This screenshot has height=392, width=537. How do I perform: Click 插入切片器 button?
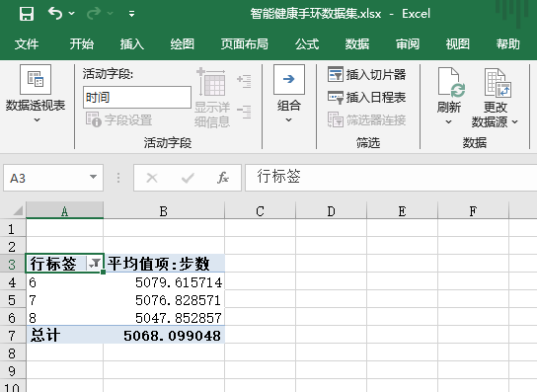click(x=367, y=74)
